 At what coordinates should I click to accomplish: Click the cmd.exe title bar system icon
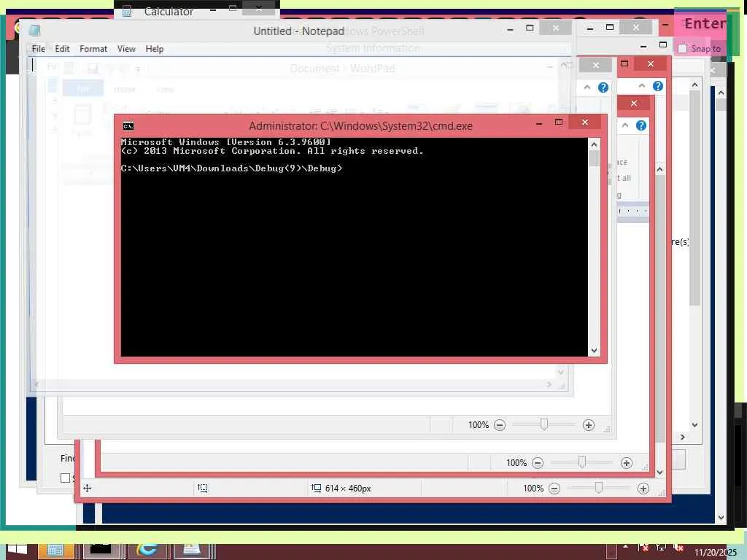coord(128,126)
